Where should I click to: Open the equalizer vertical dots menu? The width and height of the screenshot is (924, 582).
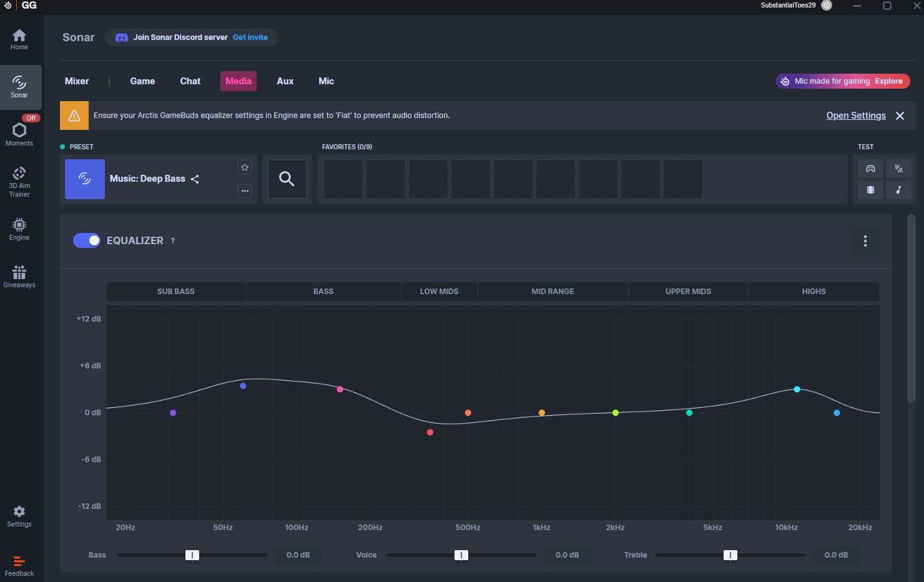tap(865, 241)
